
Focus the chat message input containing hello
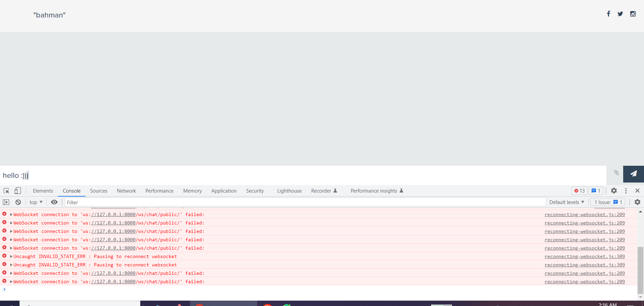pyautogui.click(x=303, y=175)
